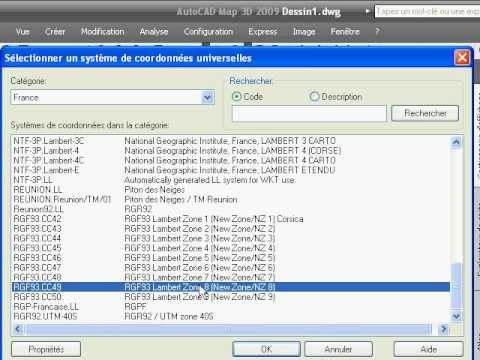480x360 pixels.
Task: Select RGF93.CC50 row
Action: [x=231, y=297]
